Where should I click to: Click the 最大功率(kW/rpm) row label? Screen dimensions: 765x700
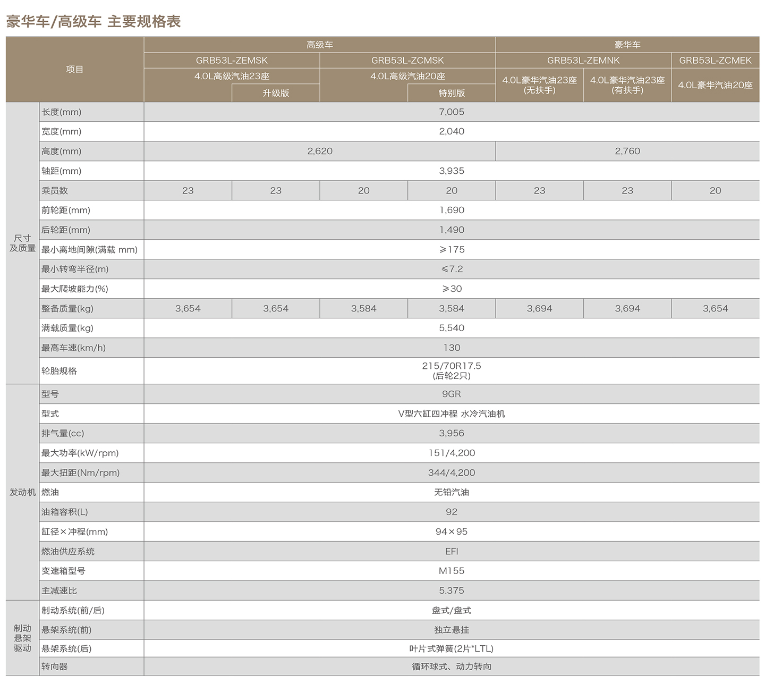80,453
